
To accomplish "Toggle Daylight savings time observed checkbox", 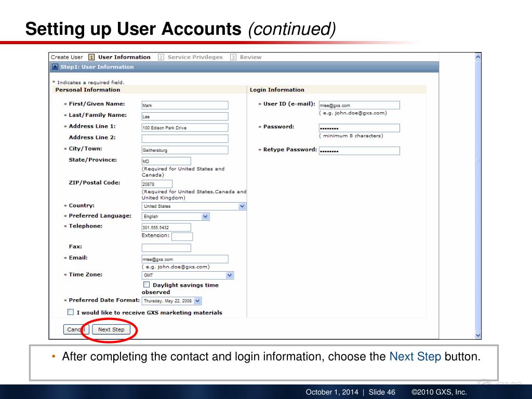I will tap(146, 285).
